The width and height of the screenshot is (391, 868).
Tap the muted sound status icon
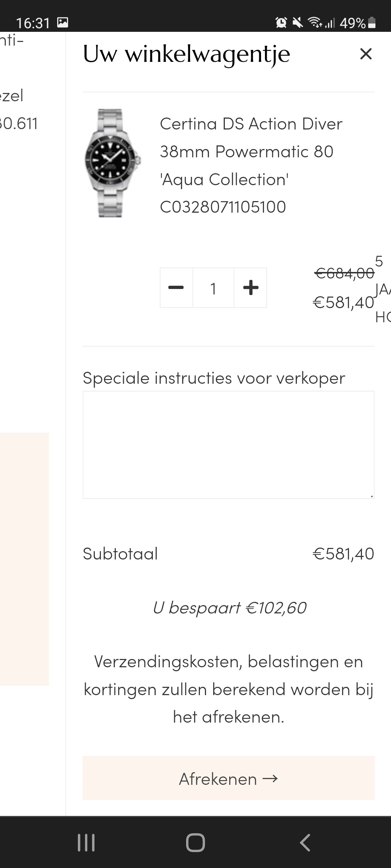[298, 23]
